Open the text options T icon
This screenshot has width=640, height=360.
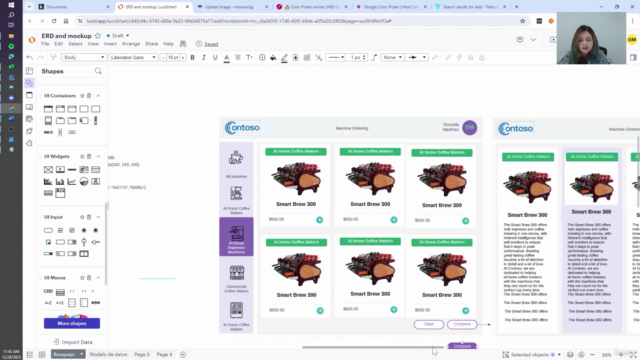(249, 58)
